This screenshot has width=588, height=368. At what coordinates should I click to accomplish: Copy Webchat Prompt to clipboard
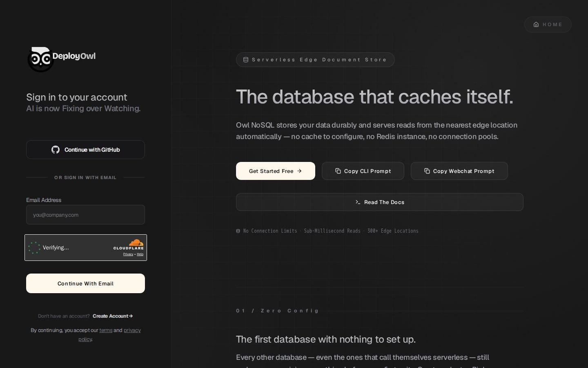(459, 171)
